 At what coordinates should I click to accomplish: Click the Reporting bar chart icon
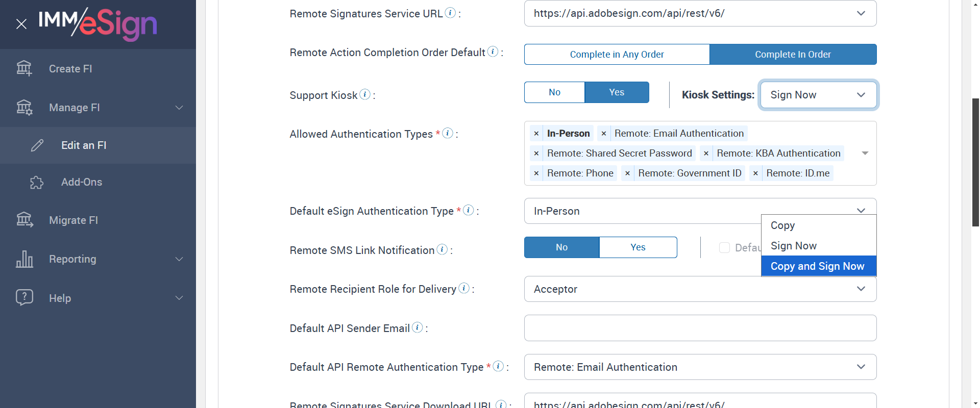24,259
